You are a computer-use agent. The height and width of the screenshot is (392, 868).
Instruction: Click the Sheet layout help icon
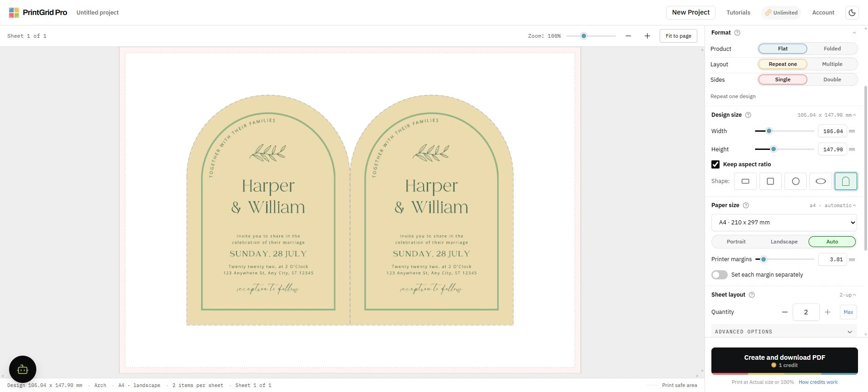pyautogui.click(x=752, y=295)
